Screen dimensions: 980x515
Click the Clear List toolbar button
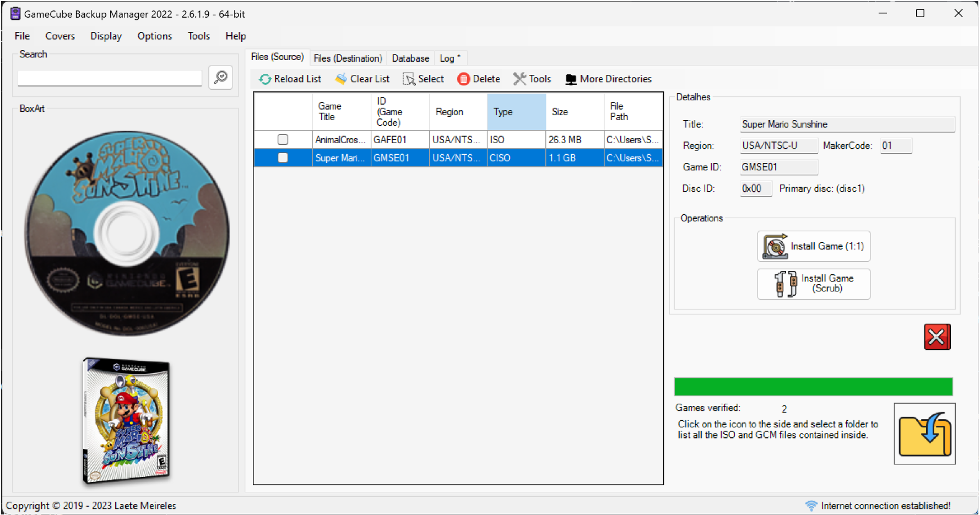coord(362,79)
